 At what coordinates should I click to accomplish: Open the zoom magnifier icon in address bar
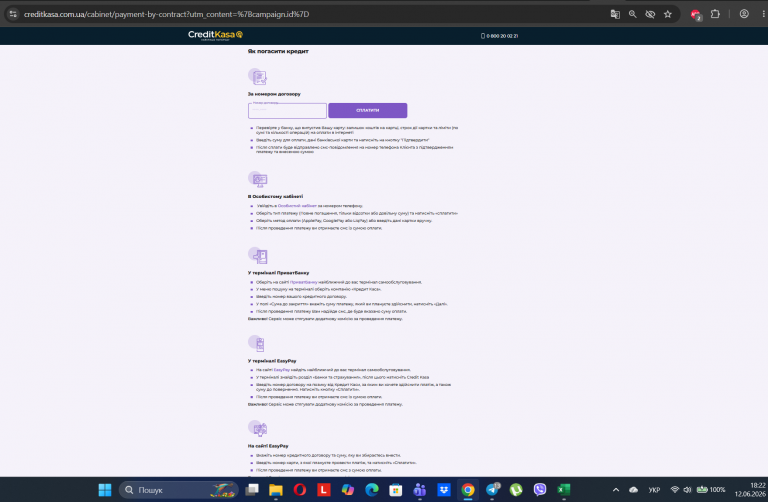coord(633,14)
